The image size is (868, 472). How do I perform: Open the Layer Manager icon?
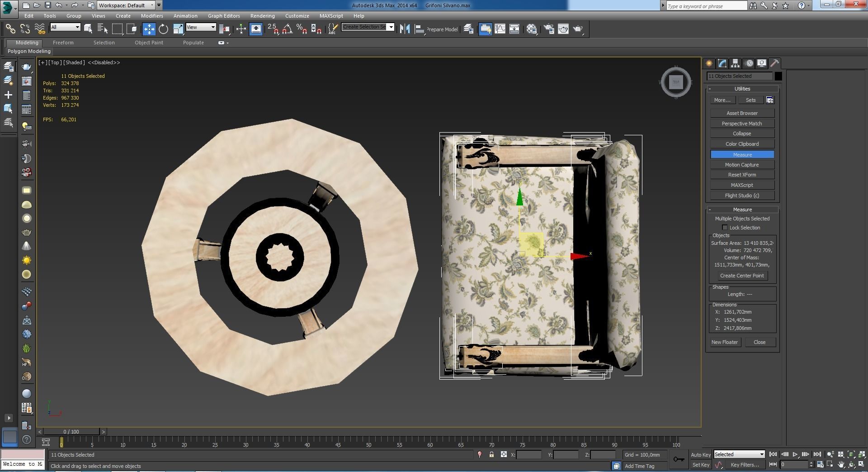point(468,29)
